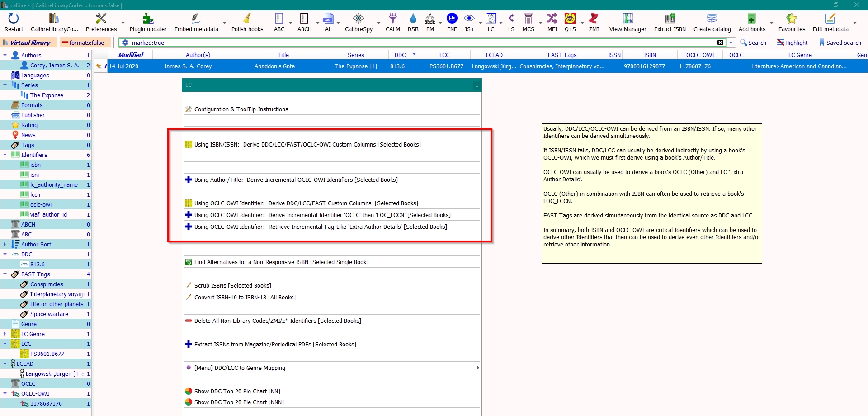Open Saved search button
The height and width of the screenshot is (416, 868).
click(840, 43)
